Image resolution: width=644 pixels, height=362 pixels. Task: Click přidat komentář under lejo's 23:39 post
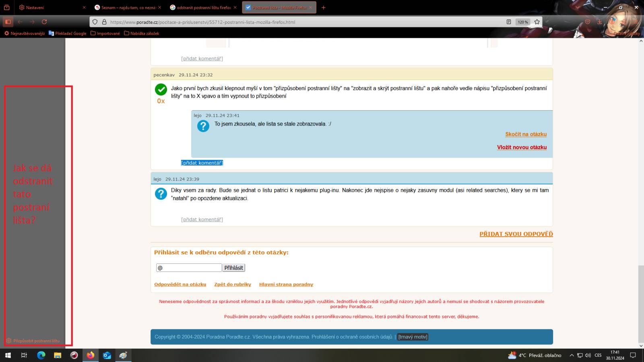(x=202, y=220)
